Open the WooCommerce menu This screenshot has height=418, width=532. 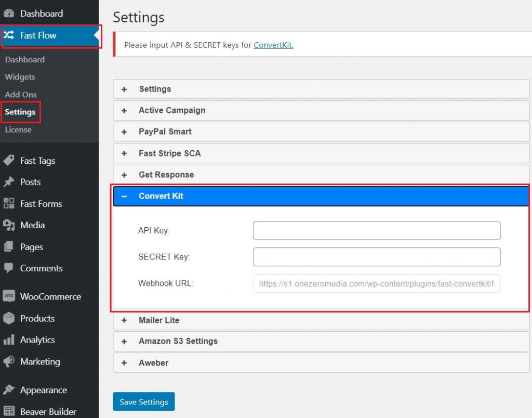tap(49, 297)
